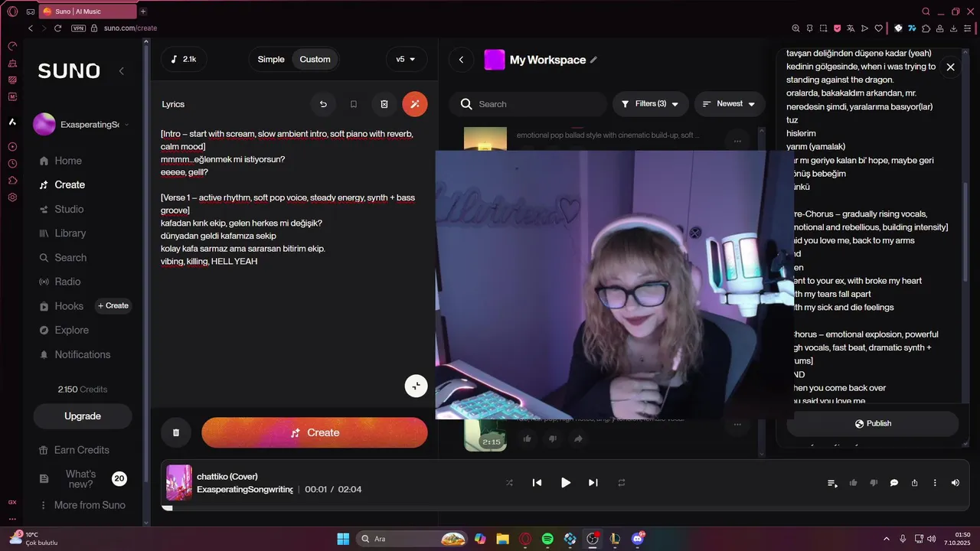Open Earn Credits
The height and width of the screenshot is (551, 980).
coord(74,450)
